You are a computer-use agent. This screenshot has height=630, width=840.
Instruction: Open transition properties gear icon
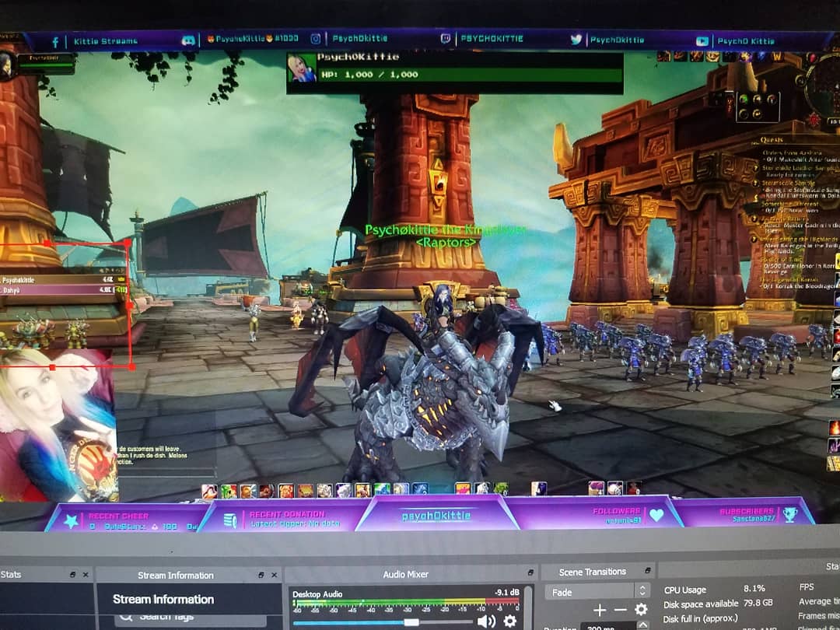click(640, 609)
